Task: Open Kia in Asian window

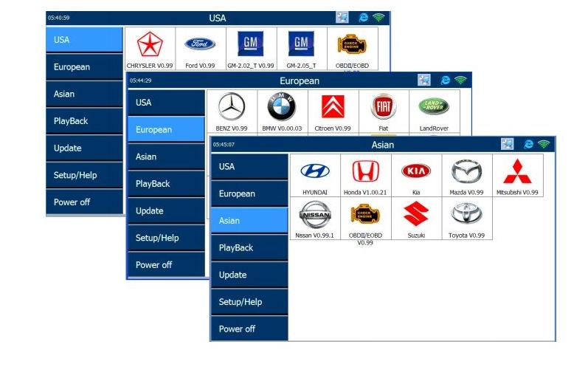Action: pos(416,175)
